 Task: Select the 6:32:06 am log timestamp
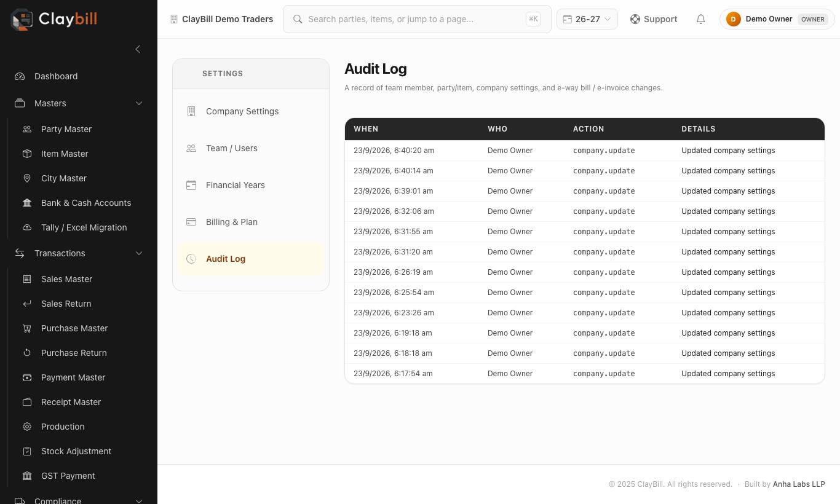coord(394,211)
